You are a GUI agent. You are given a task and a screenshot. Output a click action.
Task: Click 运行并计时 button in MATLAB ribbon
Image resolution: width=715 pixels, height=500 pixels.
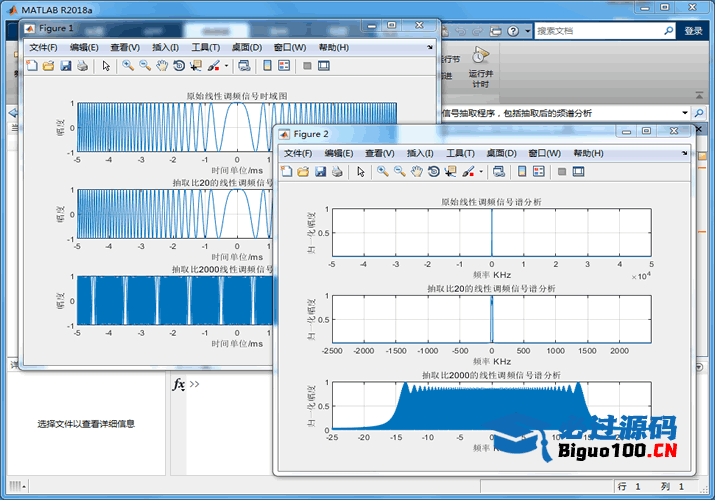[x=481, y=67]
